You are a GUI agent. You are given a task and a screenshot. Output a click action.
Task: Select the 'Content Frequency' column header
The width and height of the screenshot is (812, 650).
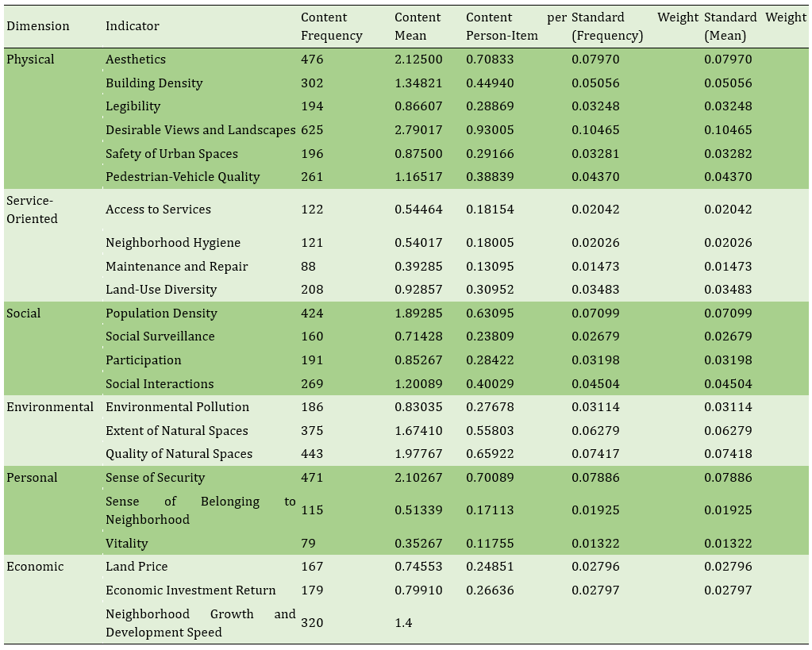pyautogui.click(x=332, y=26)
